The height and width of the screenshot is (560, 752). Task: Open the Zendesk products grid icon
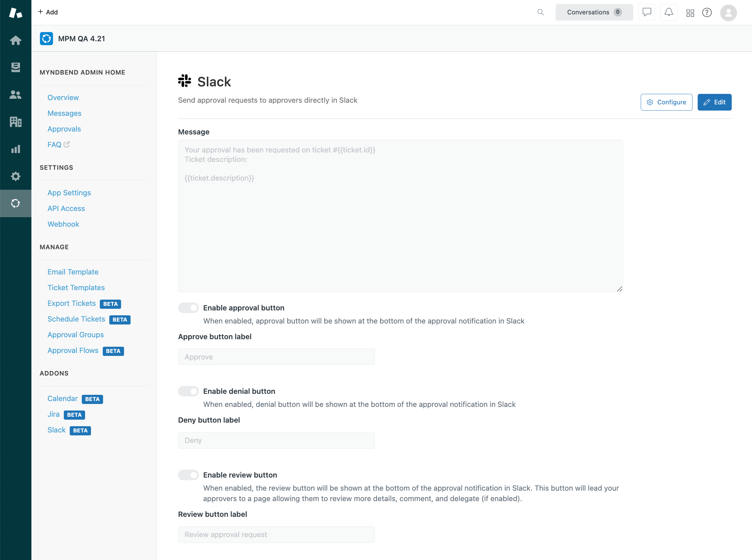click(690, 12)
